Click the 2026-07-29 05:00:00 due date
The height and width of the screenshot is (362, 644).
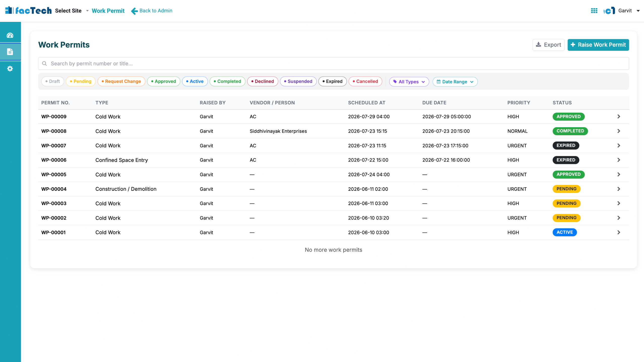pos(447,117)
